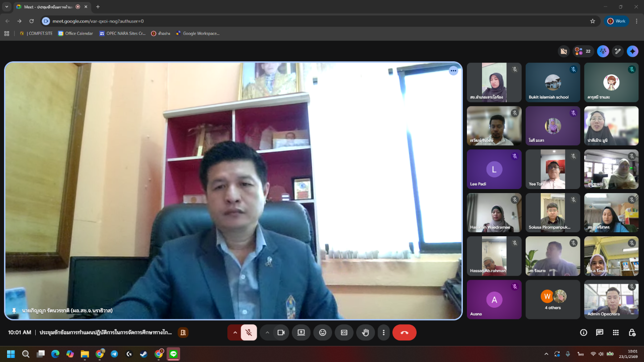Raise your hand in the meeting
Image resolution: width=644 pixels, height=362 pixels.
tap(366, 332)
